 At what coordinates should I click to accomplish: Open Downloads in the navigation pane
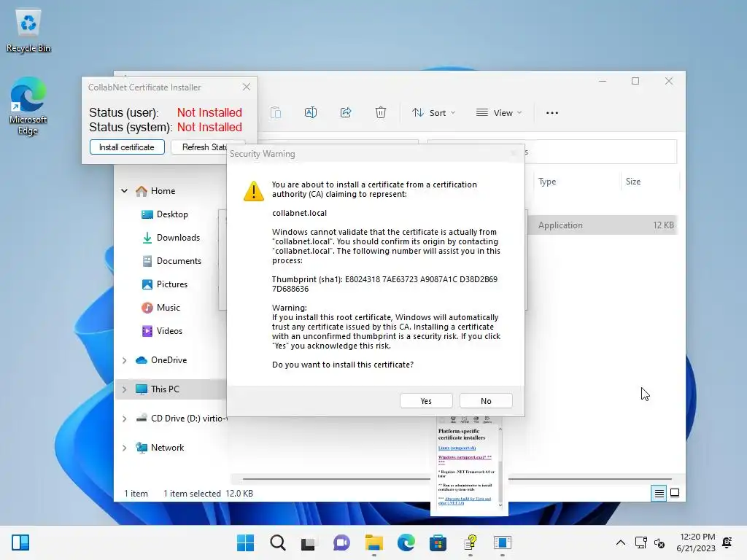point(178,238)
